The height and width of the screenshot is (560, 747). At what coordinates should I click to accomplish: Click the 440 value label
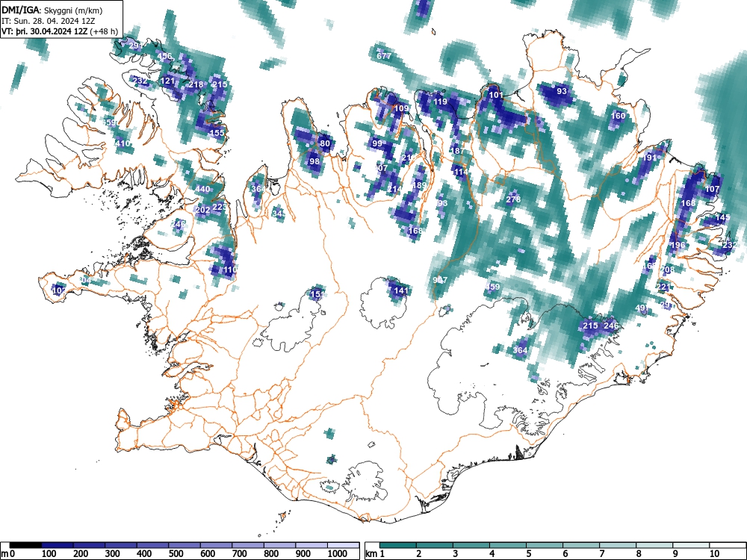[202, 189]
